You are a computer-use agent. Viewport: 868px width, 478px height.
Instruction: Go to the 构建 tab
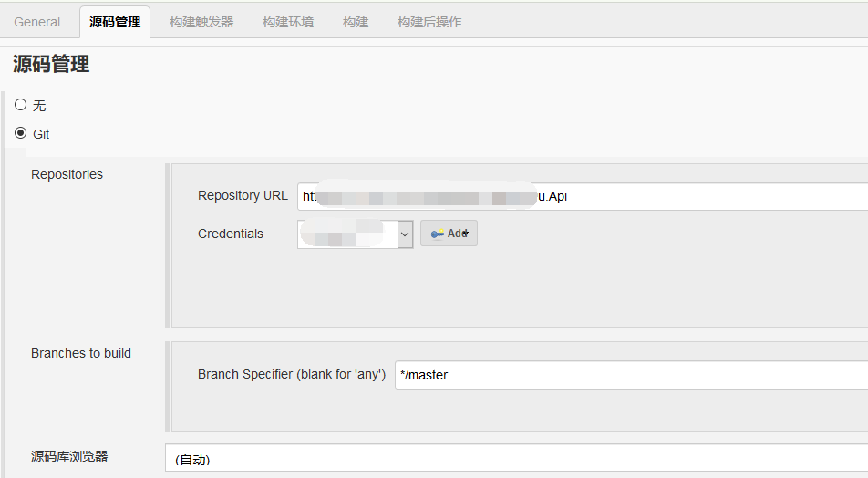(x=356, y=22)
